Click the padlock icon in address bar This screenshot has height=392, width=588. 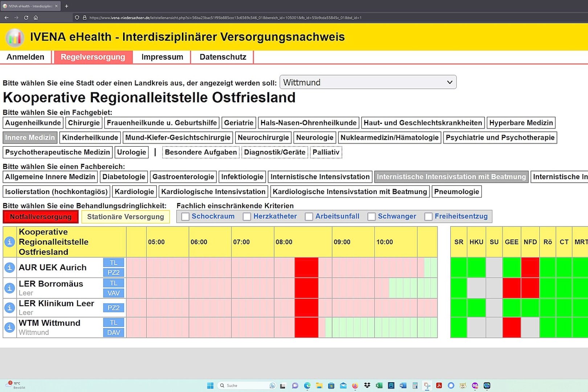click(85, 17)
